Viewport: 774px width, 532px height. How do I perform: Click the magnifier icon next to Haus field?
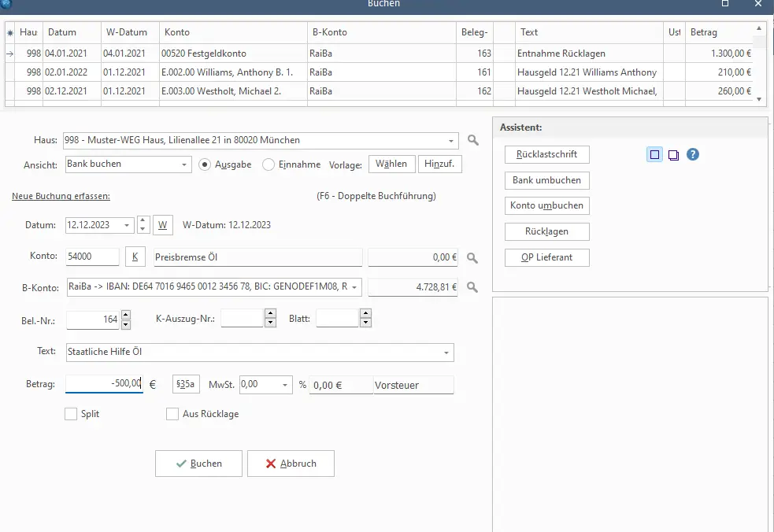[473, 140]
